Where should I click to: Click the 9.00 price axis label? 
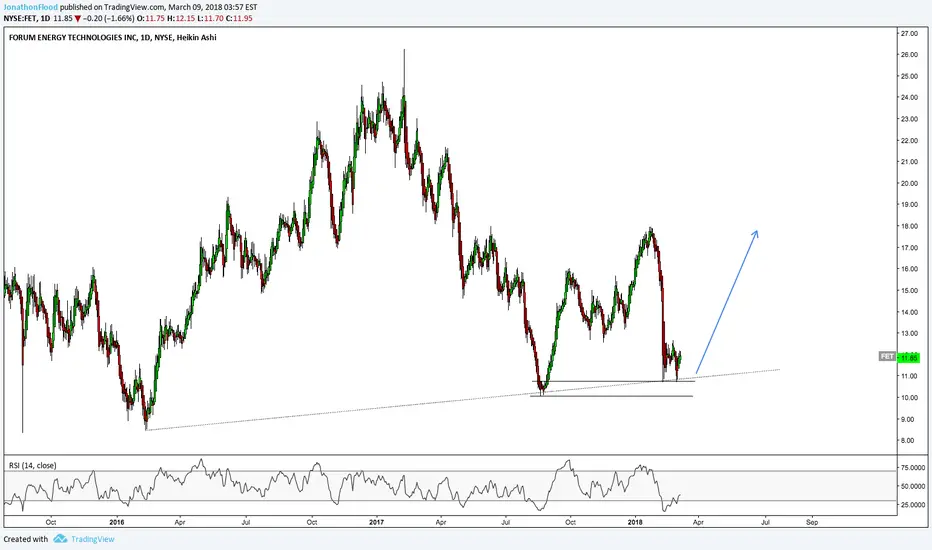click(910, 419)
